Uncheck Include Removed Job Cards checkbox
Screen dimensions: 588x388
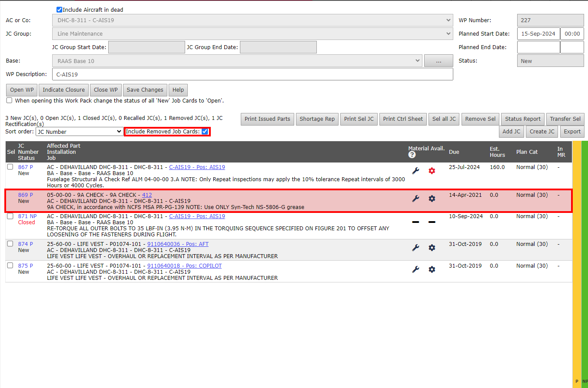[x=205, y=132]
